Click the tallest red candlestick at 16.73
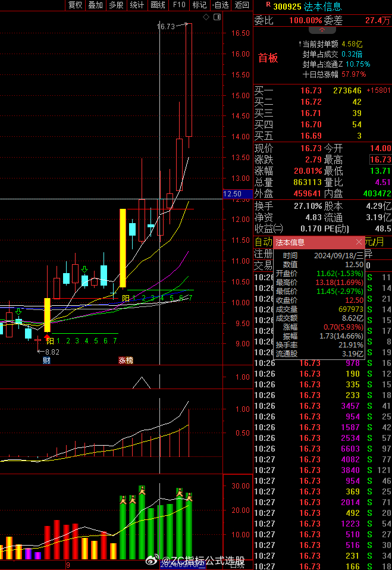This screenshot has height=570, width=392. click(189, 80)
